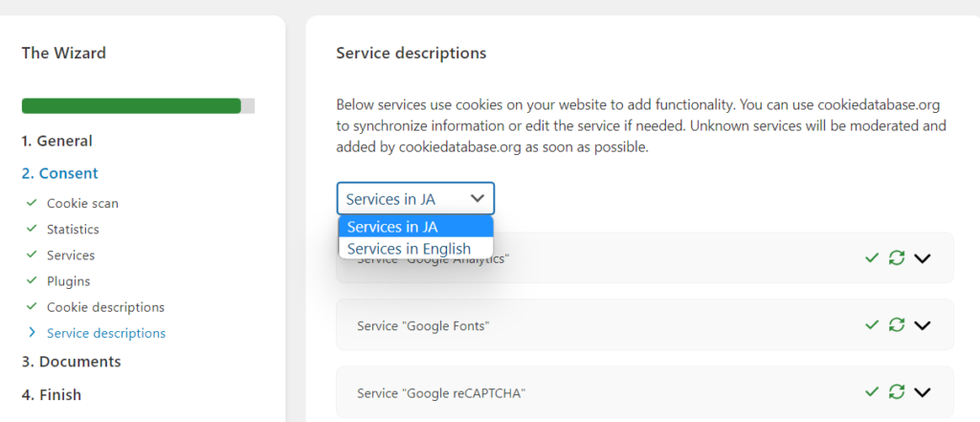
Task: Click green checkmark on Google Analytics row
Action: [x=872, y=257]
